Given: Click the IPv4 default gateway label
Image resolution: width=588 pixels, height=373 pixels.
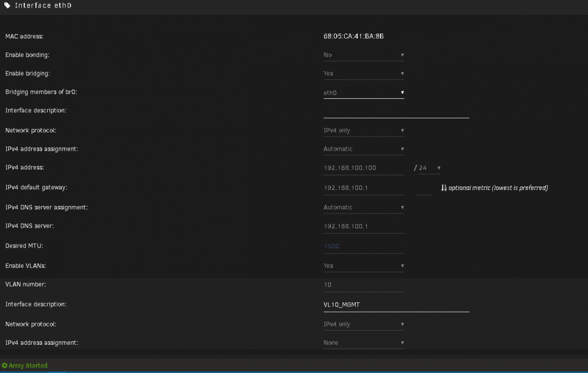Looking at the screenshot, I should click(36, 187).
